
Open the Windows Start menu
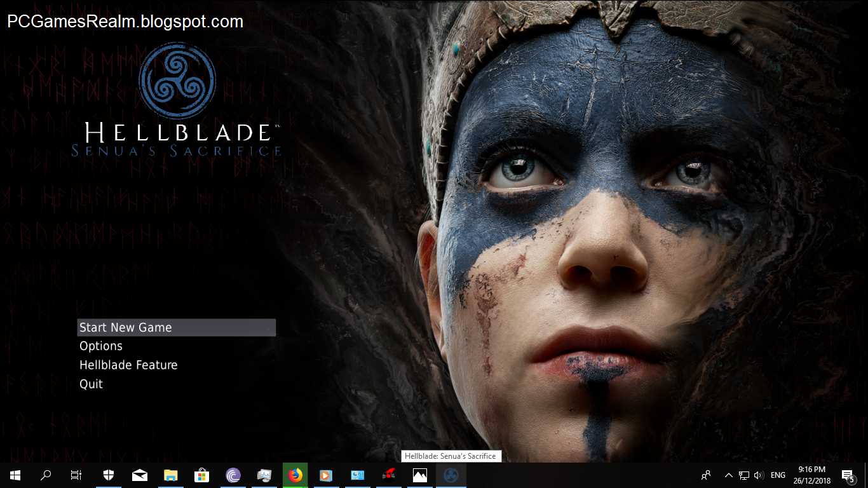[x=15, y=475]
